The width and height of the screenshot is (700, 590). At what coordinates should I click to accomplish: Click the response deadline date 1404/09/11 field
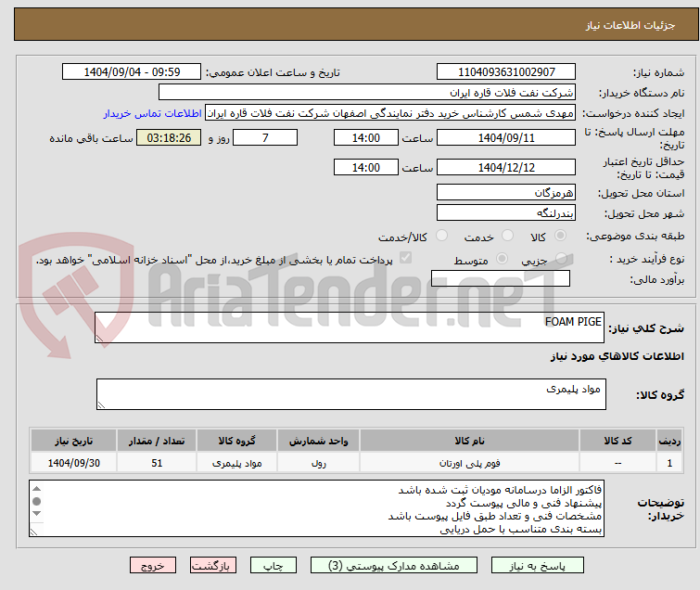[506, 137]
